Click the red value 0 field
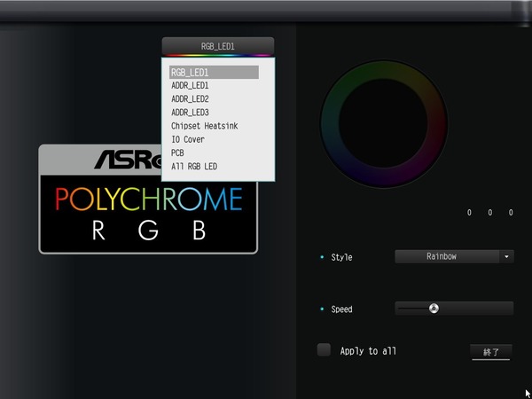 tap(469, 213)
